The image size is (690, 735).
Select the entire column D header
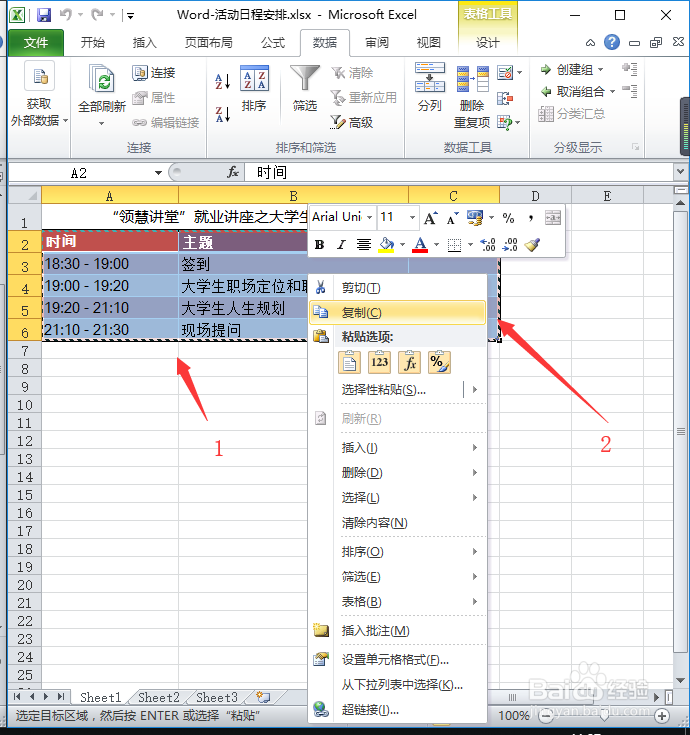[535, 195]
